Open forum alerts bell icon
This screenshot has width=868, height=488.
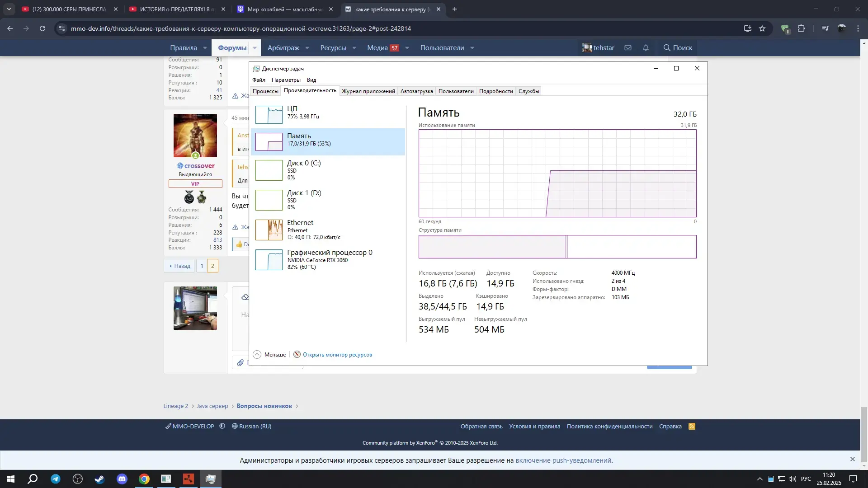click(646, 47)
